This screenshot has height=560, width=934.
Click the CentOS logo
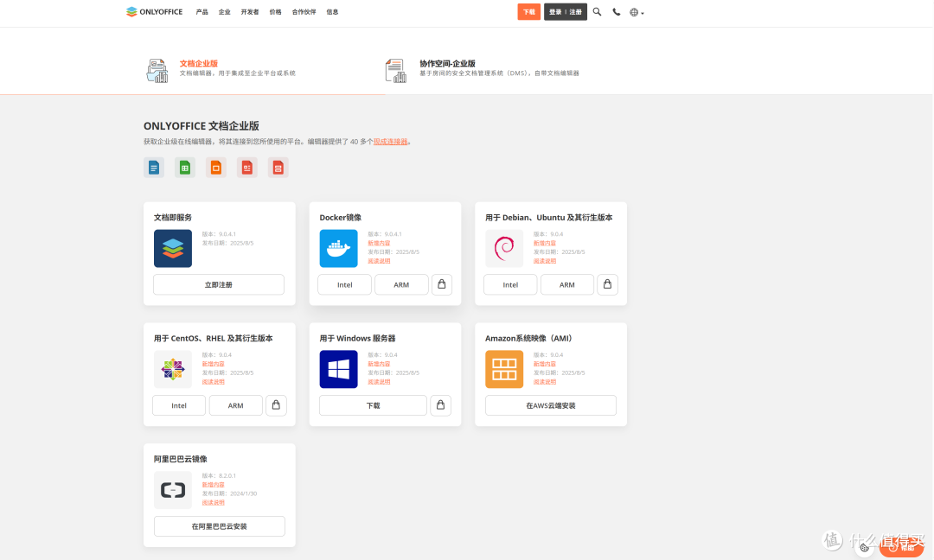[x=173, y=369]
